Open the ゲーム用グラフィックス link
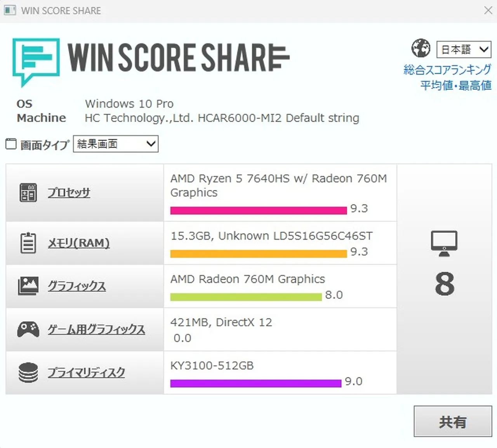 point(96,329)
